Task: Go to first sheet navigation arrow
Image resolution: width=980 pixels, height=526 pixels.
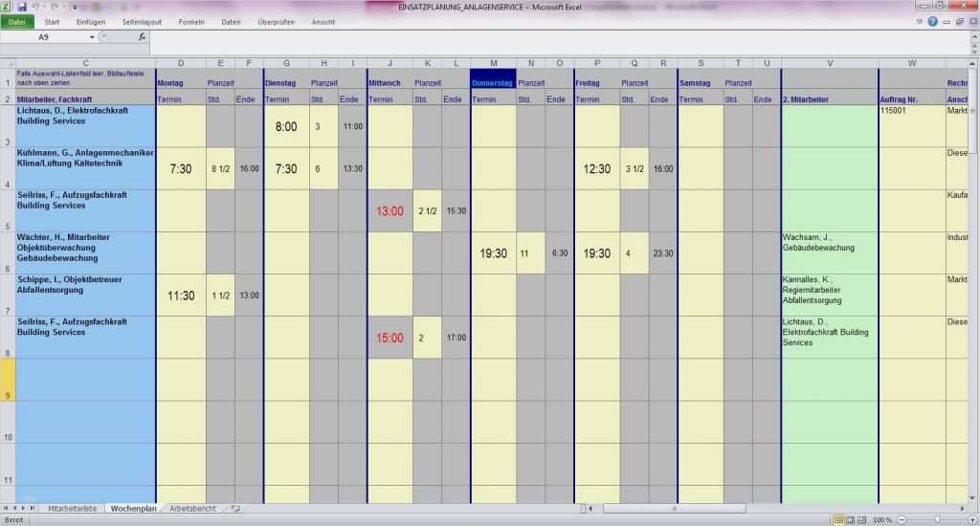Action: [x=7, y=509]
